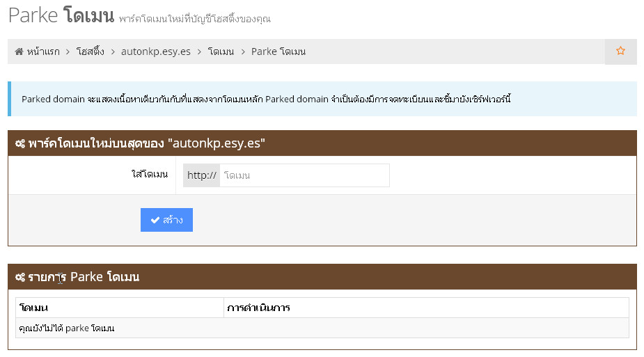This screenshot has height=357, width=644.
Task: Open the autonkp.esy.es breadcrumb link
Action: point(155,51)
